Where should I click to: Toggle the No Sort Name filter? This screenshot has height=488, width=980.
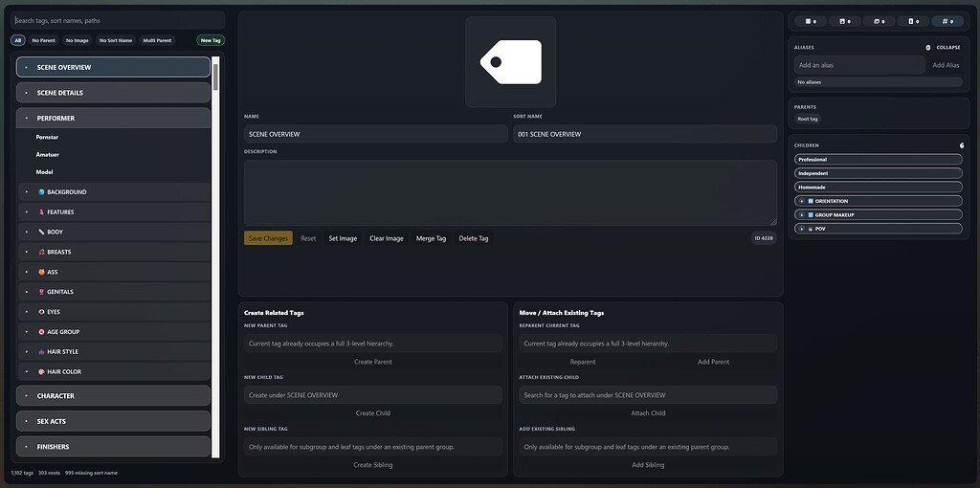pos(116,40)
